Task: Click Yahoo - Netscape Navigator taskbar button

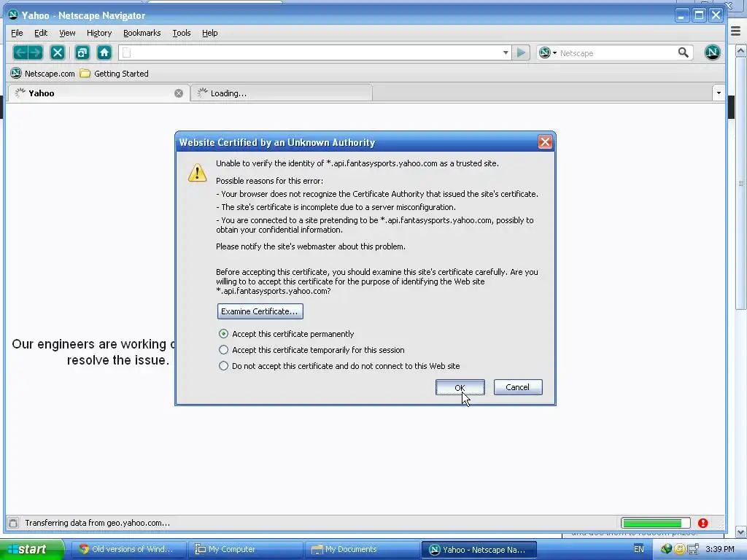Action: pyautogui.click(x=479, y=550)
